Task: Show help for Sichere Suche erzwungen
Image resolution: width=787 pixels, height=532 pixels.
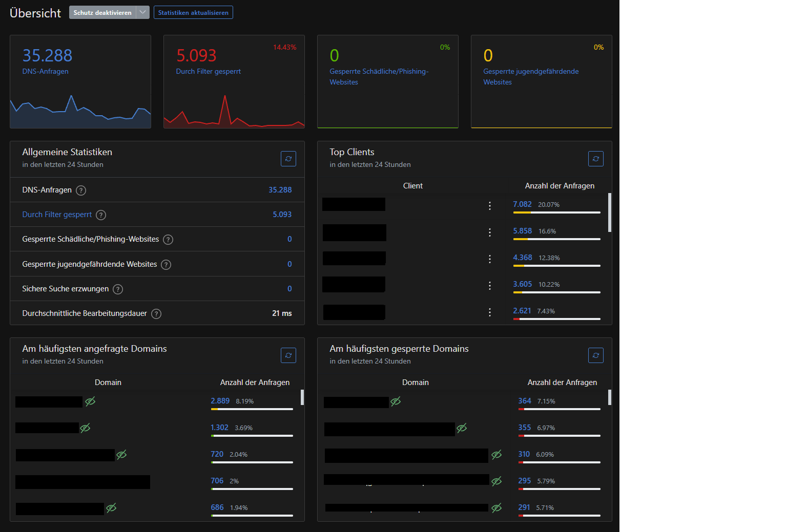Action: (x=118, y=289)
